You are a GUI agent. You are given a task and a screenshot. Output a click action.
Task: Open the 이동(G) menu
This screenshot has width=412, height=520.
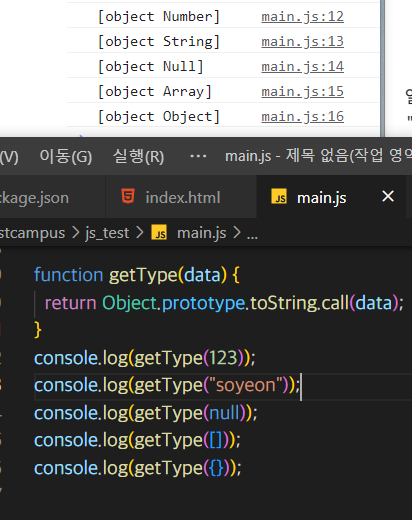[66, 156]
